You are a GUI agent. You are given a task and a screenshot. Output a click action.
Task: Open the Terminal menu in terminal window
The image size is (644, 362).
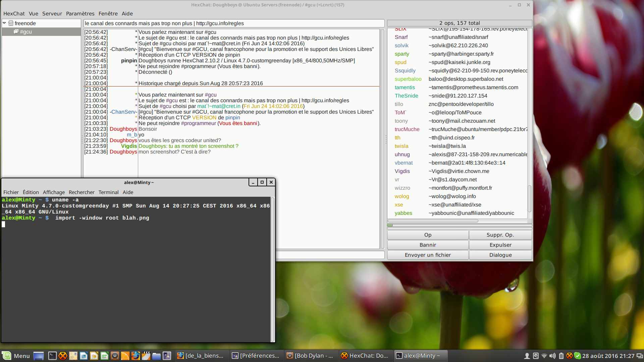(x=108, y=192)
